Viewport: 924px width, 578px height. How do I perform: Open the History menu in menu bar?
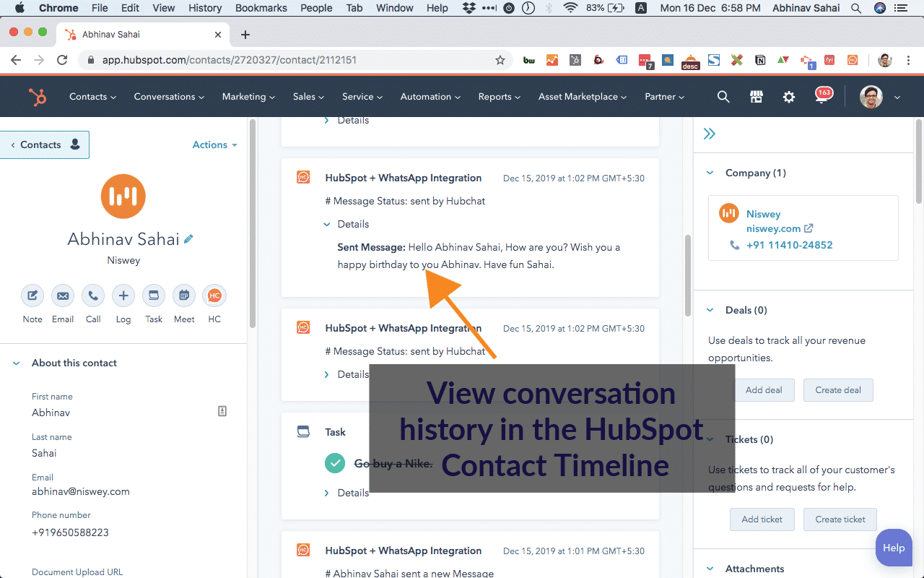(x=205, y=8)
